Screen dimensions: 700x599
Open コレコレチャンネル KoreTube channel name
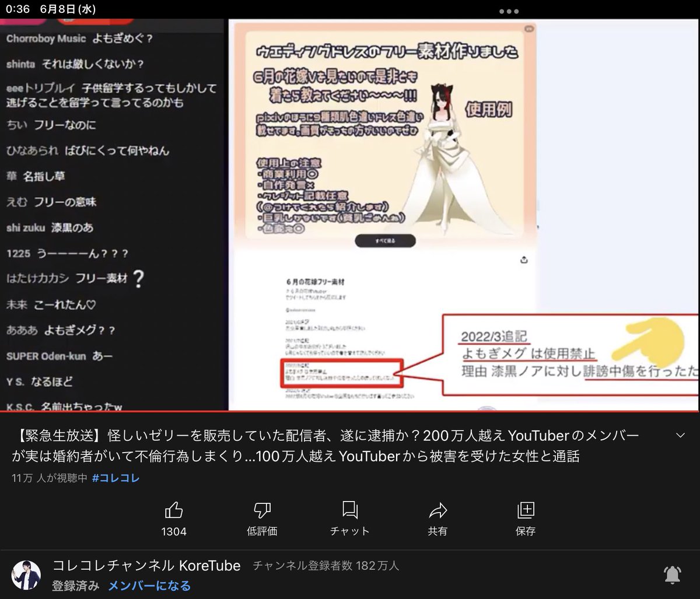point(146,566)
